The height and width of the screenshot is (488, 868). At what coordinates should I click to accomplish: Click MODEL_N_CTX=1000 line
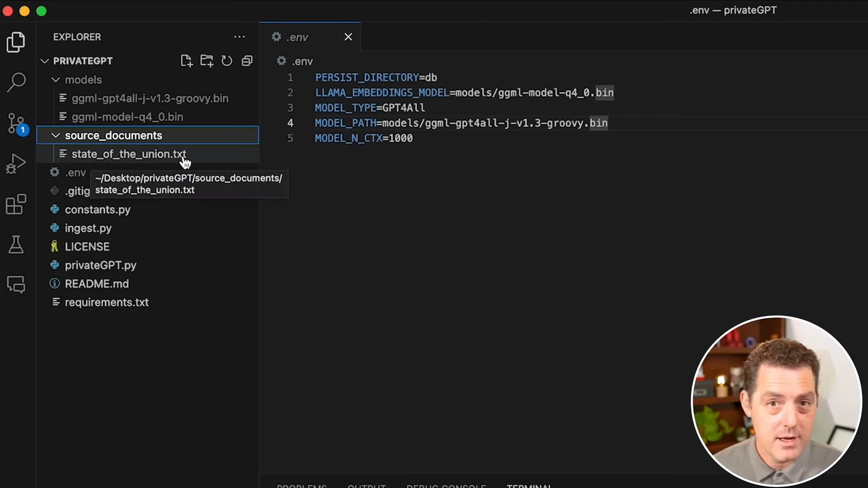[363, 138]
